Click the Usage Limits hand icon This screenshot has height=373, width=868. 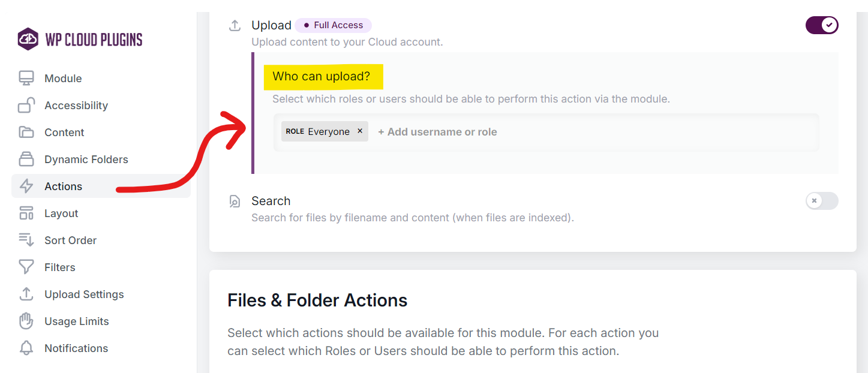pyautogui.click(x=26, y=321)
